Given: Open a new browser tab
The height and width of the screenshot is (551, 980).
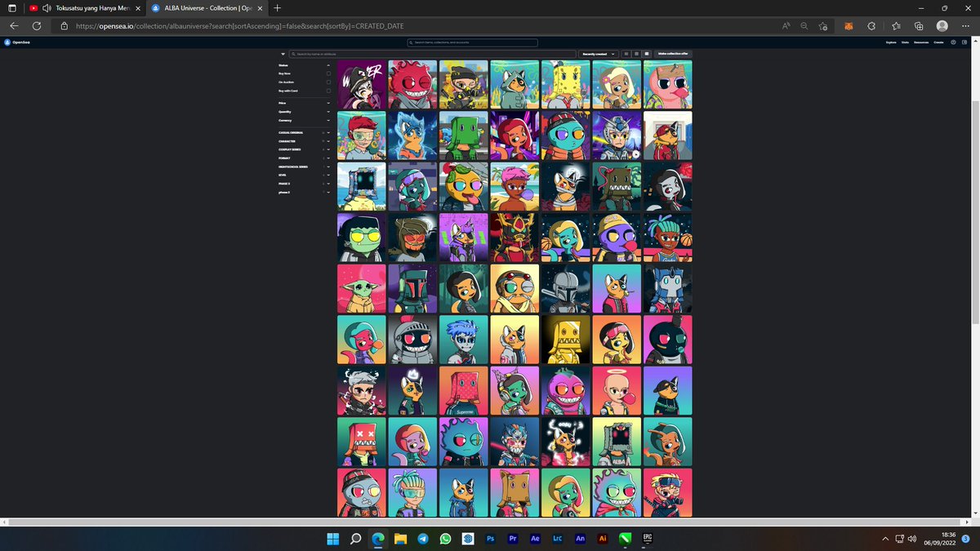Looking at the screenshot, I should point(278,8).
